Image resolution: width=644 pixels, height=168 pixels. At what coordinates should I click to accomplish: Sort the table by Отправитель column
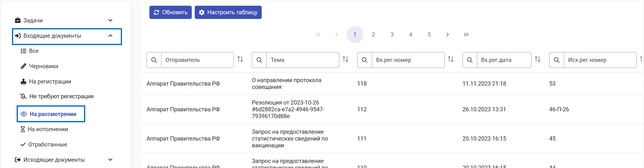click(240, 59)
